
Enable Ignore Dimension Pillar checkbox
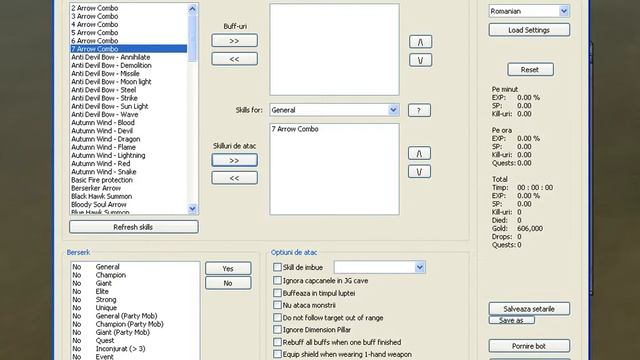(277, 330)
